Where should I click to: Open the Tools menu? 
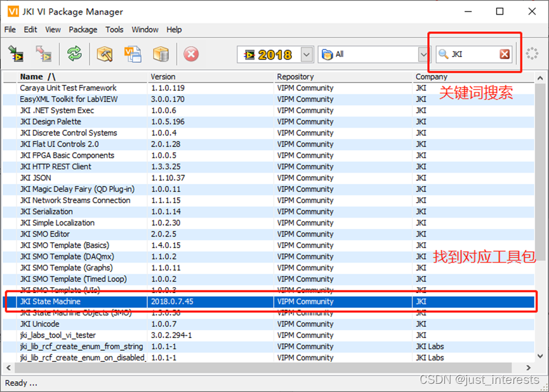tap(114, 30)
